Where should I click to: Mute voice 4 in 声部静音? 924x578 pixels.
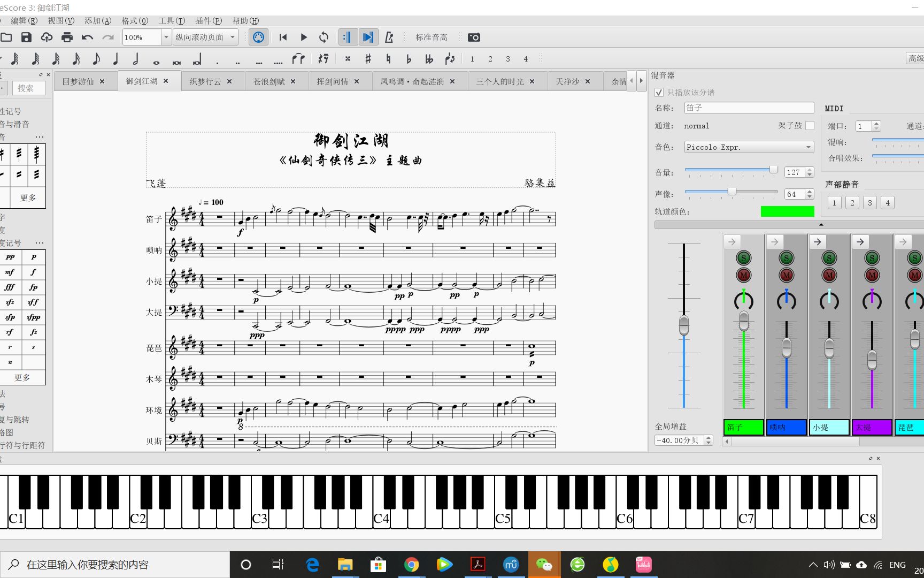(888, 202)
